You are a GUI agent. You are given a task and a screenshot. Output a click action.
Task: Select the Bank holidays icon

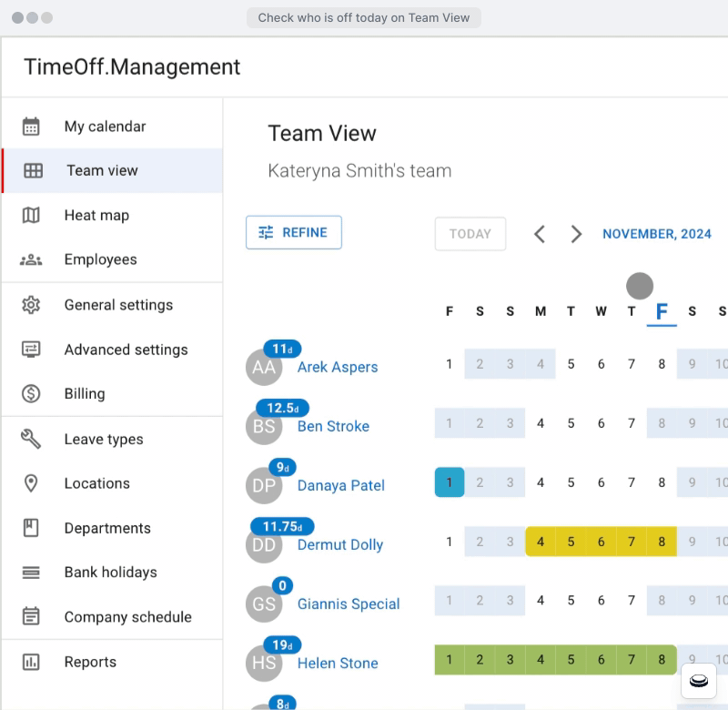[31, 573]
